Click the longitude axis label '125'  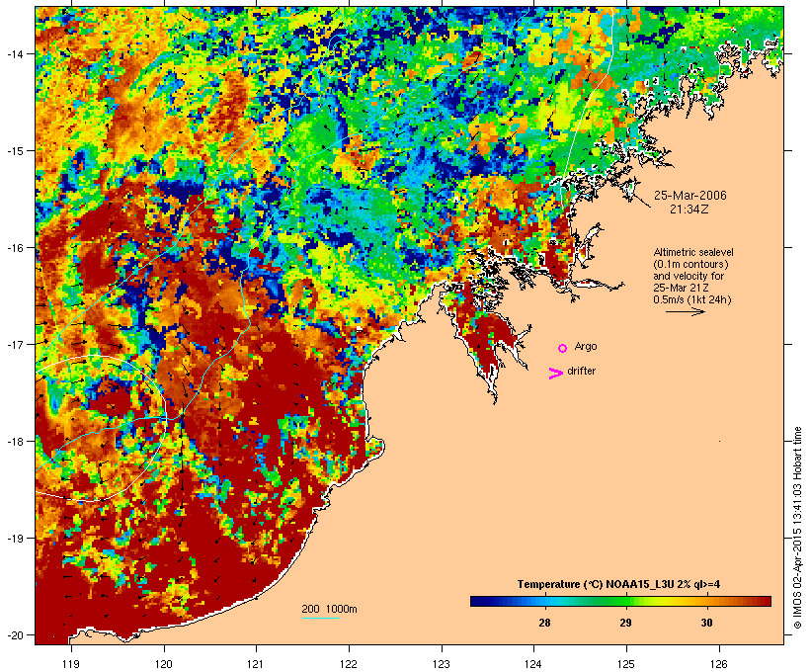coord(626,664)
